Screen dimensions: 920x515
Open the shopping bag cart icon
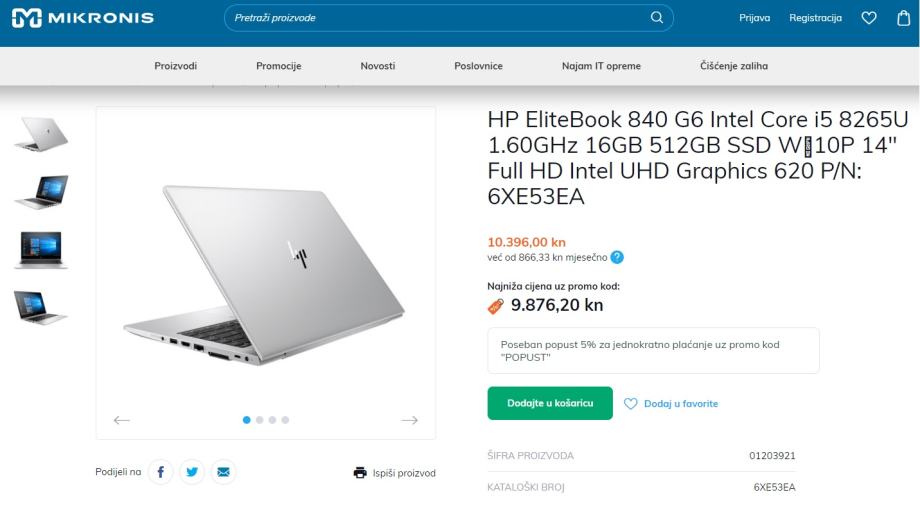(x=904, y=18)
